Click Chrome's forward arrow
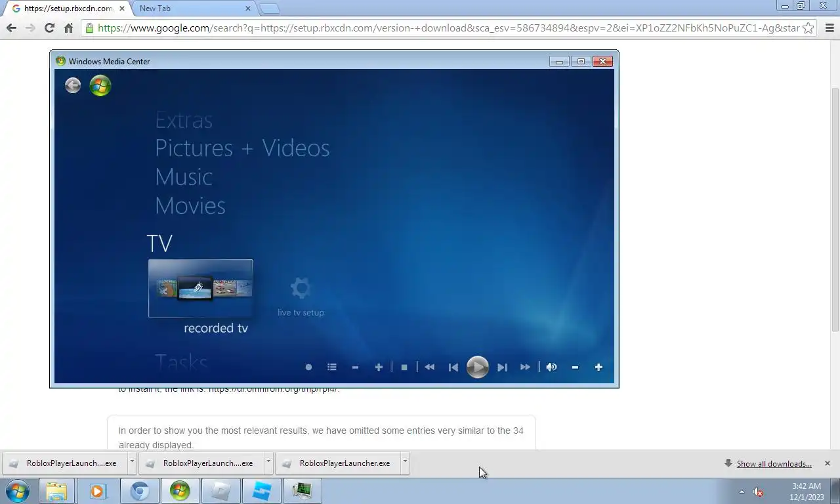840x504 pixels. point(30,28)
